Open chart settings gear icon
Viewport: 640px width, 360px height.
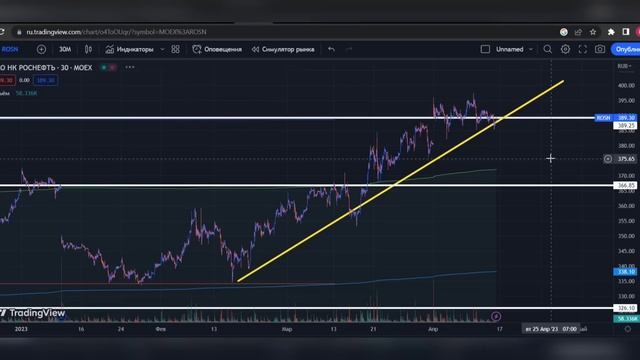coord(565,49)
